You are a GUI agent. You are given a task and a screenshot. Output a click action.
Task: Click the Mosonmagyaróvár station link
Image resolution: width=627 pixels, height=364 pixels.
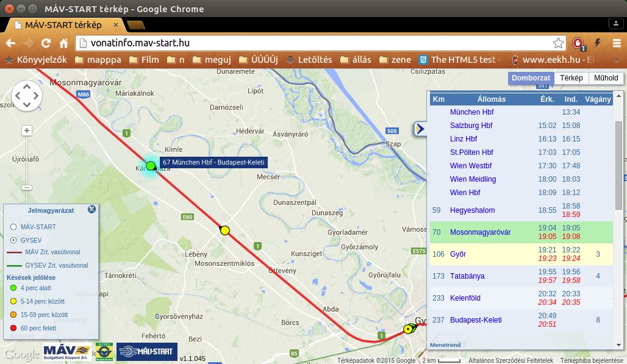click(x=480, y=232)
